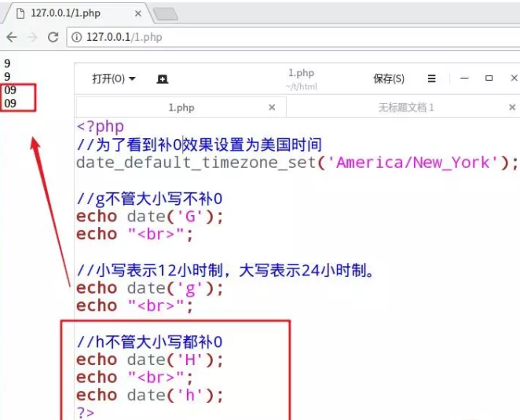The height and width of the screenshot is (420, 520).
Task: Reload the 127.0.0.1/1.php page
Action: [53, 37]
